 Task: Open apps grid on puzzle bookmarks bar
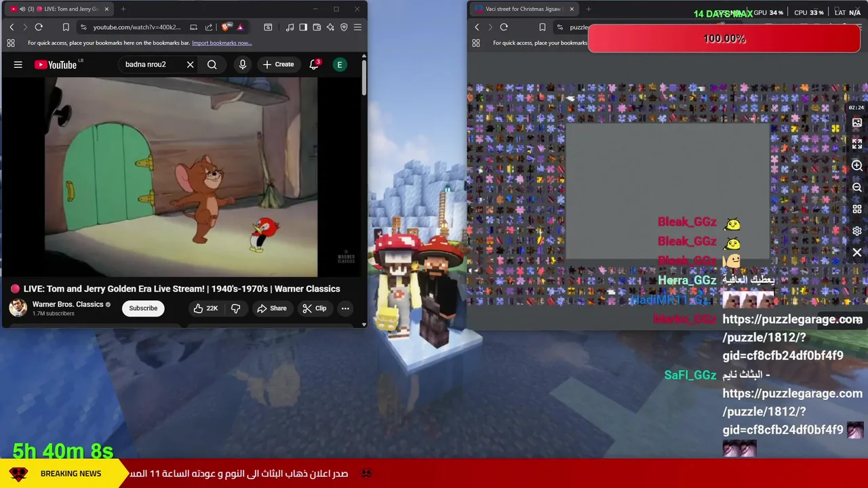tap(476, 43)
